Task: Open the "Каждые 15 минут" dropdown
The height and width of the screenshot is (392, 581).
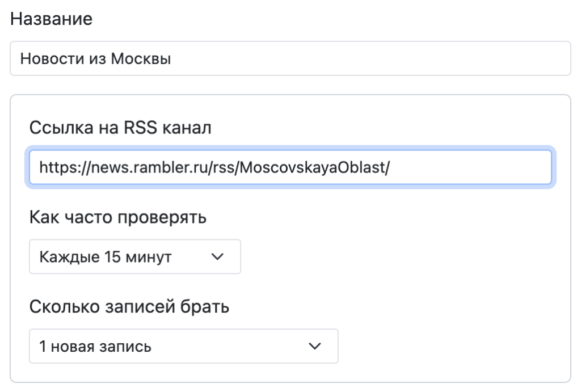Action: pos(134,257)
